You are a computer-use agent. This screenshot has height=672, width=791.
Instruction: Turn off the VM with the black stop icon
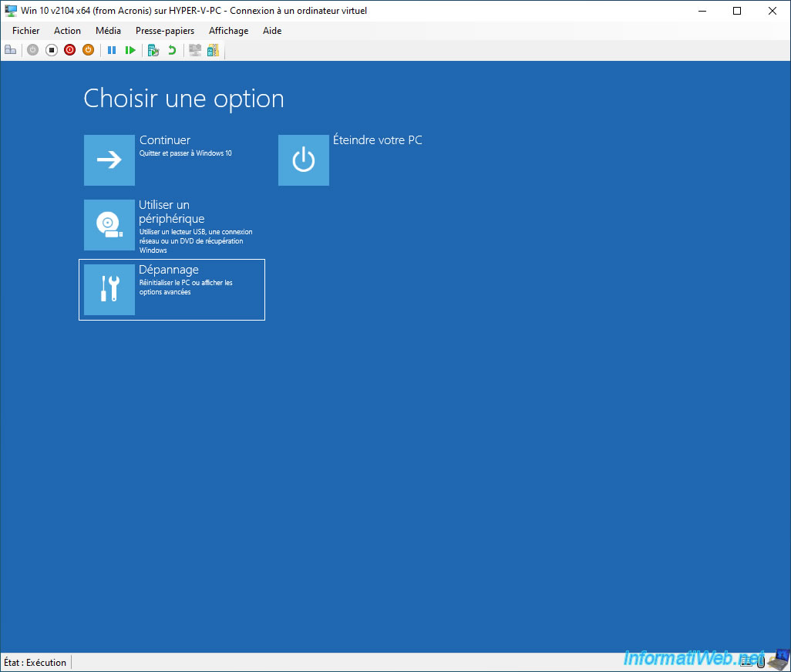point(52,50)
